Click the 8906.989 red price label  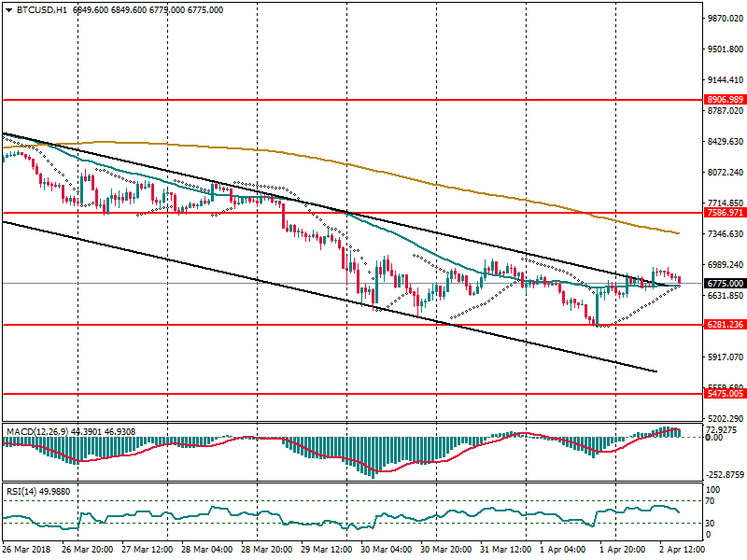pyautogui.click(x=725, y=99)
